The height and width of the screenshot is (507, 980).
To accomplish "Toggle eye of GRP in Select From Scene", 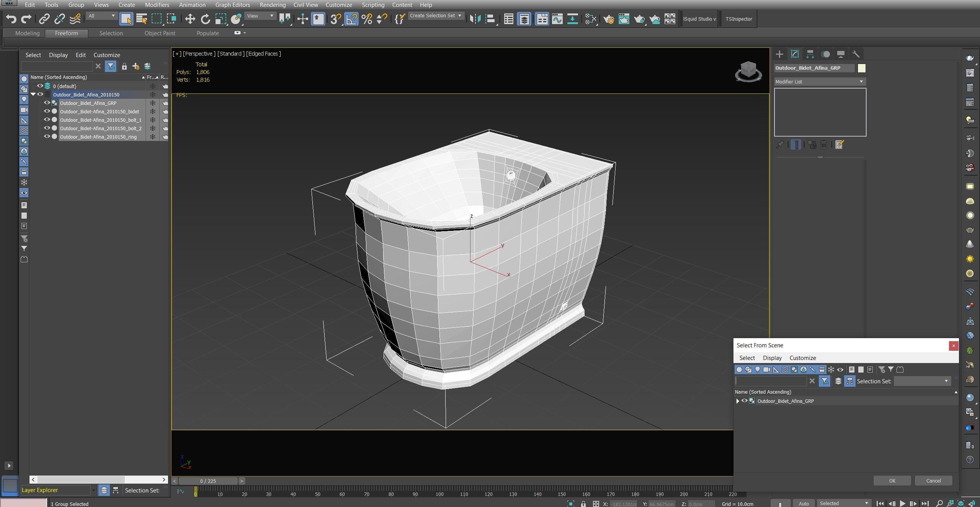I will coord(745,401).
